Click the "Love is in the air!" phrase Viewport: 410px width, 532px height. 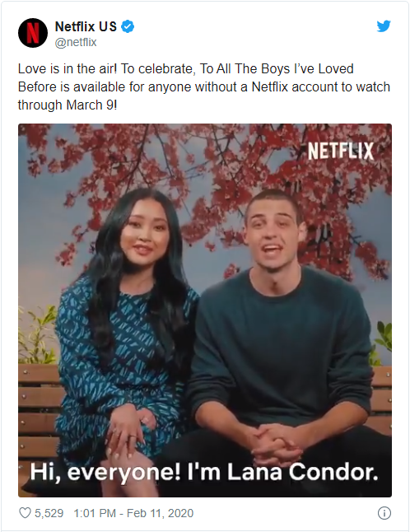click(68, 69)
